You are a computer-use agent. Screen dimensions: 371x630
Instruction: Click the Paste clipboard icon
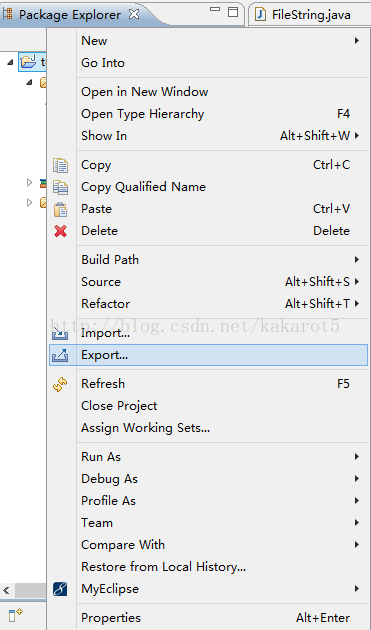pyautogui.click(x=60, y=209)
